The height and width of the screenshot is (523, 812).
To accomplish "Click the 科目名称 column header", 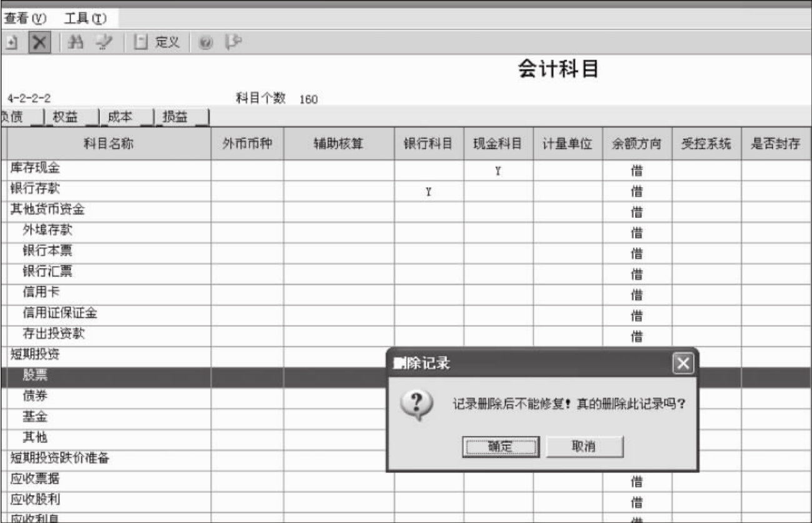I will coord(109,144).
